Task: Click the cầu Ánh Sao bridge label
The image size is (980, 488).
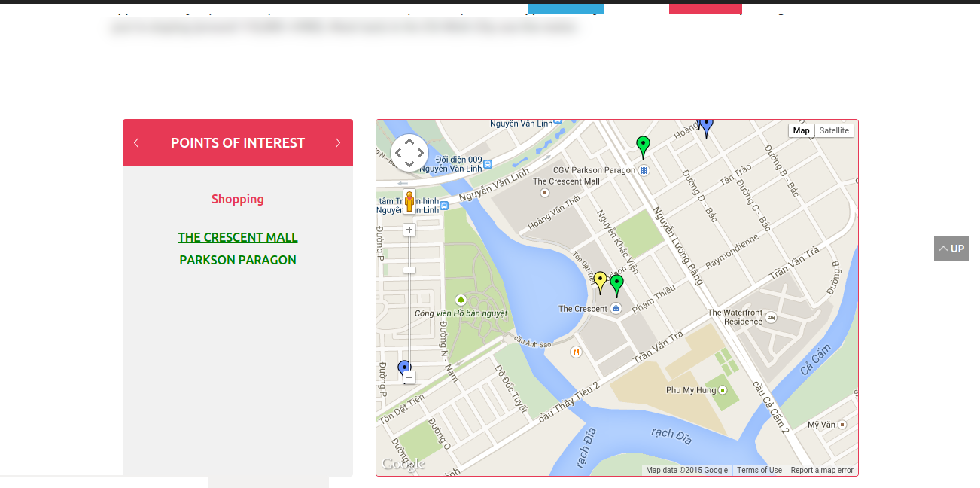Action: click(533, 342)
